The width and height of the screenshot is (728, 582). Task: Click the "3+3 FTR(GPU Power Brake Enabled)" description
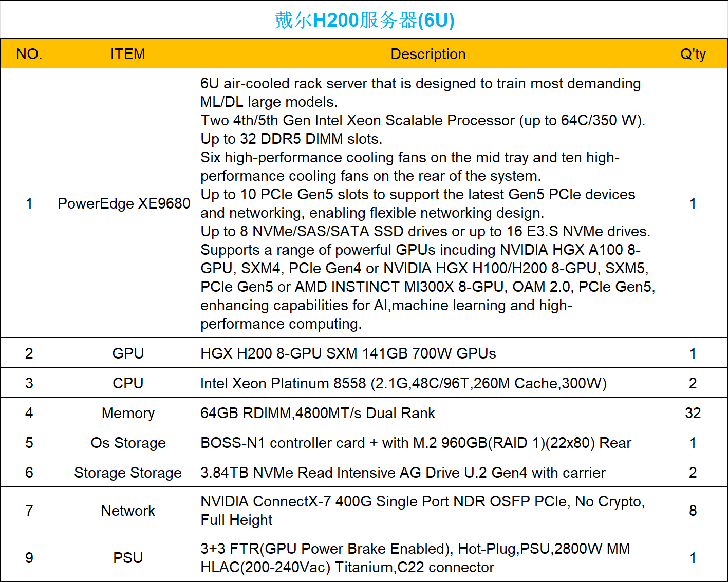pyautogui.click(x=428, y=557)
